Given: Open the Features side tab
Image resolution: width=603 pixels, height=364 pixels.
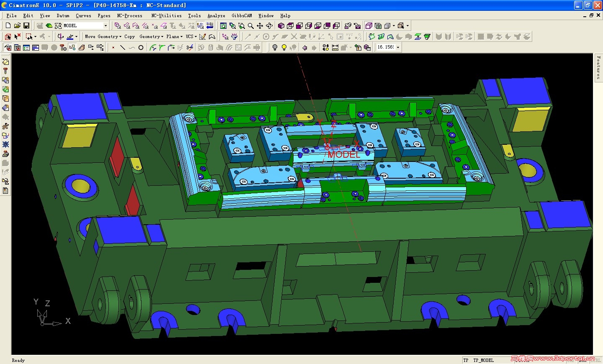Looking at the screenshot, I should coord(598,67).
